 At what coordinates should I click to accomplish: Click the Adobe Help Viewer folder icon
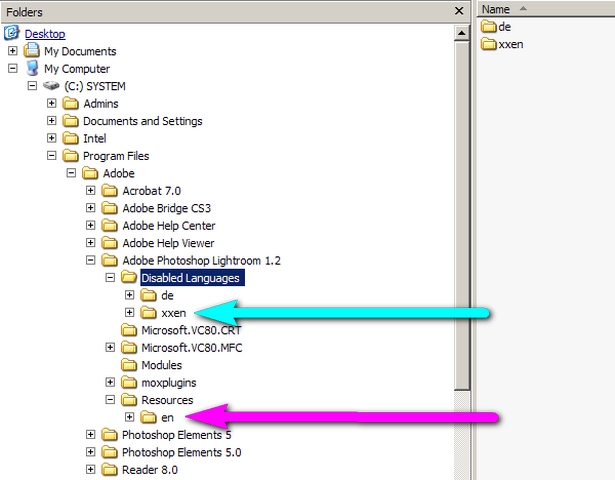click(109, 243)
